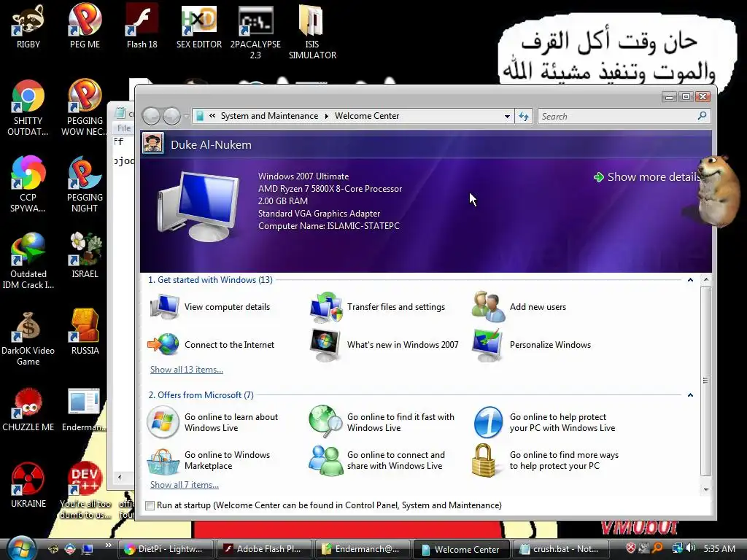The width and height of the screenshot is (747, 560).
Task: Click the scroll down arrow in Welcome Center
Action: (x=706, y=489)
